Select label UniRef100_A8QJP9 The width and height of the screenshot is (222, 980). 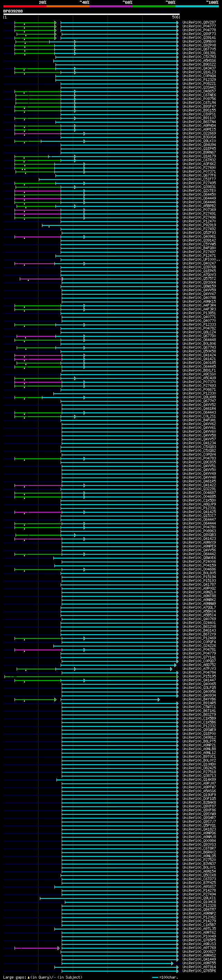pyautogui.click(x=199, y=504)
